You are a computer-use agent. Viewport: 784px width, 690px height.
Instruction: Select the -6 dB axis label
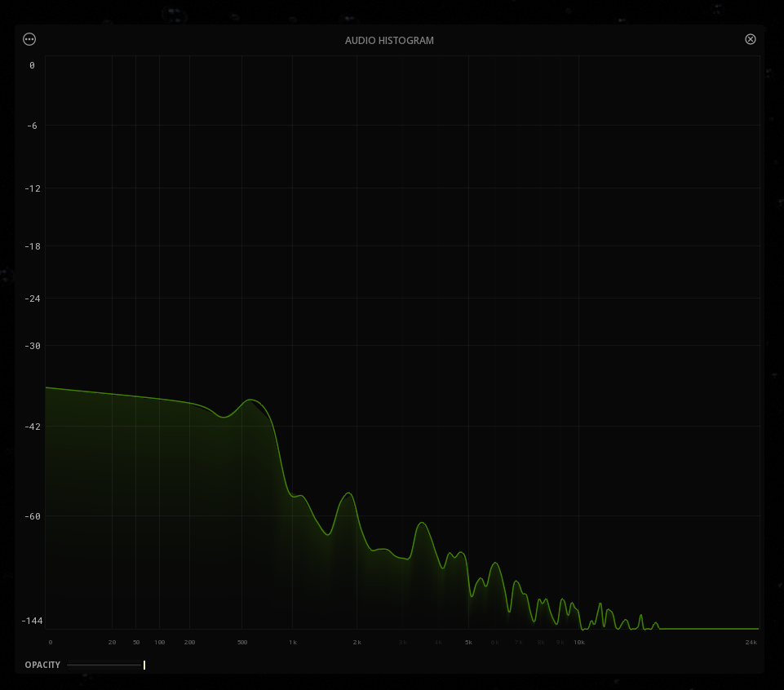[33, 126]
